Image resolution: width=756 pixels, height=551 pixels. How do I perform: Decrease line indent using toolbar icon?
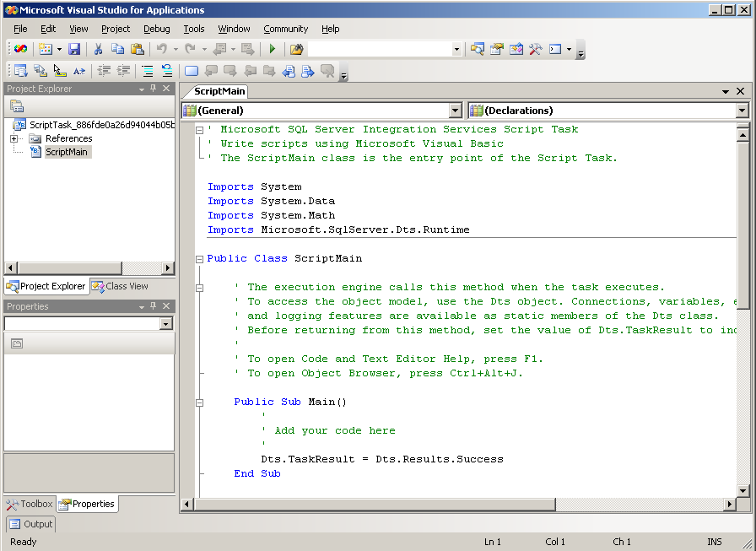(104, 72)
